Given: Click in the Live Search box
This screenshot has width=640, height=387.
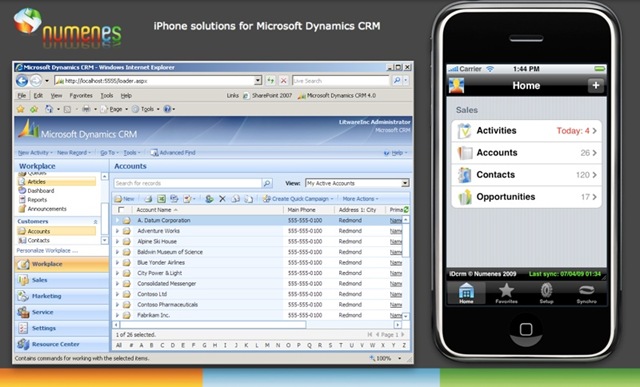Looking at the screenshot, I should pyautogui.click(x=341, y=81).
